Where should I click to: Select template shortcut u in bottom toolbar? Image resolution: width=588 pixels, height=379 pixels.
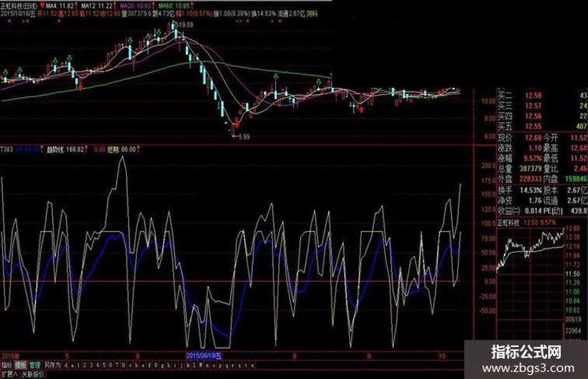pos(251,365)
